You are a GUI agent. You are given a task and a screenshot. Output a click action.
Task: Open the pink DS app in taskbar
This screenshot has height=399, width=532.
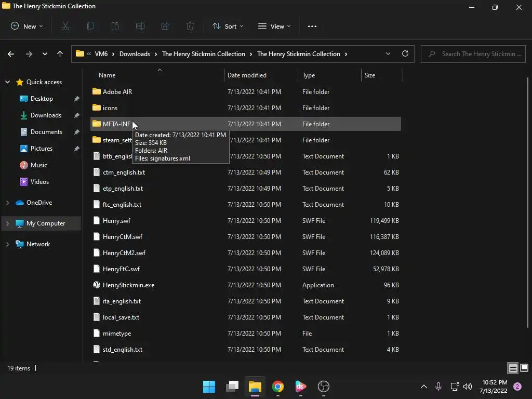301,387
